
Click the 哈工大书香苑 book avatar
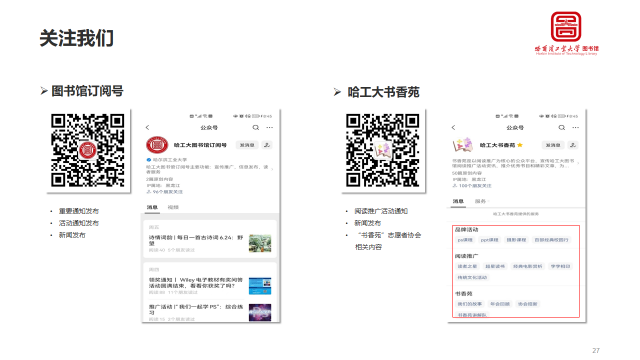(463, 145)
